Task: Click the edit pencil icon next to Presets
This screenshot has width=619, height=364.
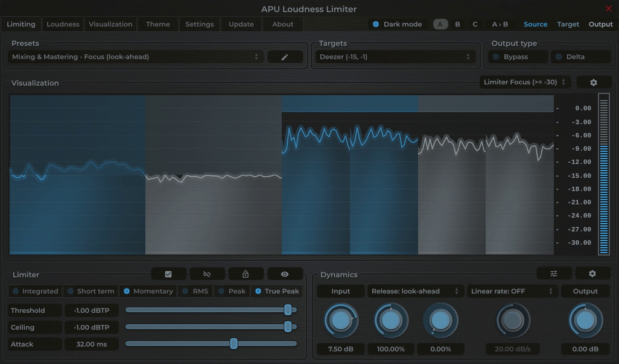Action: [x=285, y=56]
